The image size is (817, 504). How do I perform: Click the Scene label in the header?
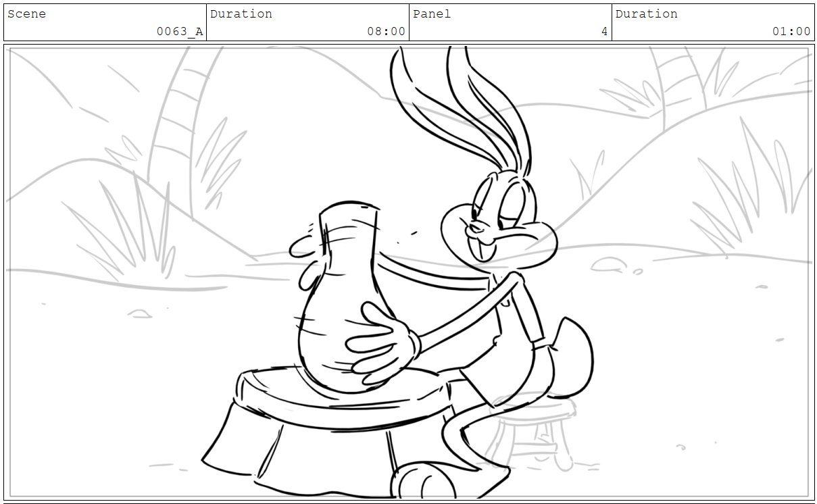click(x=27, y=14)
